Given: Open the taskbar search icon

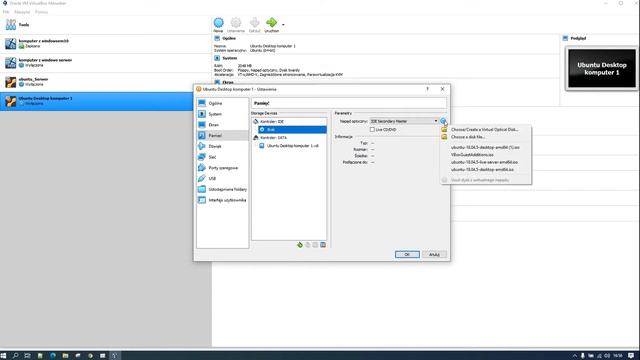Looking at the screenshot, I should point(16,356).
